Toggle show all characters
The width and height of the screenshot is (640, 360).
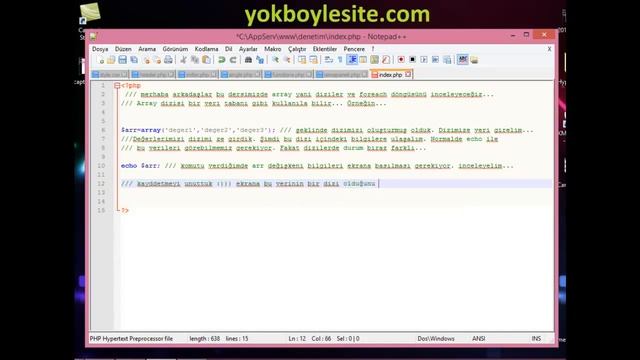tap(340, 60)
